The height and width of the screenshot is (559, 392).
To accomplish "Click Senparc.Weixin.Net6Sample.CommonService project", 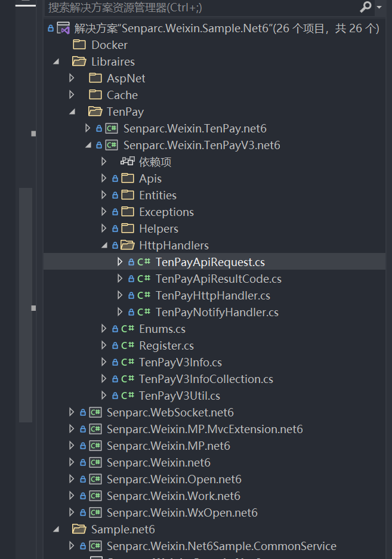I will pyautogui.click(x=220, y=545).
